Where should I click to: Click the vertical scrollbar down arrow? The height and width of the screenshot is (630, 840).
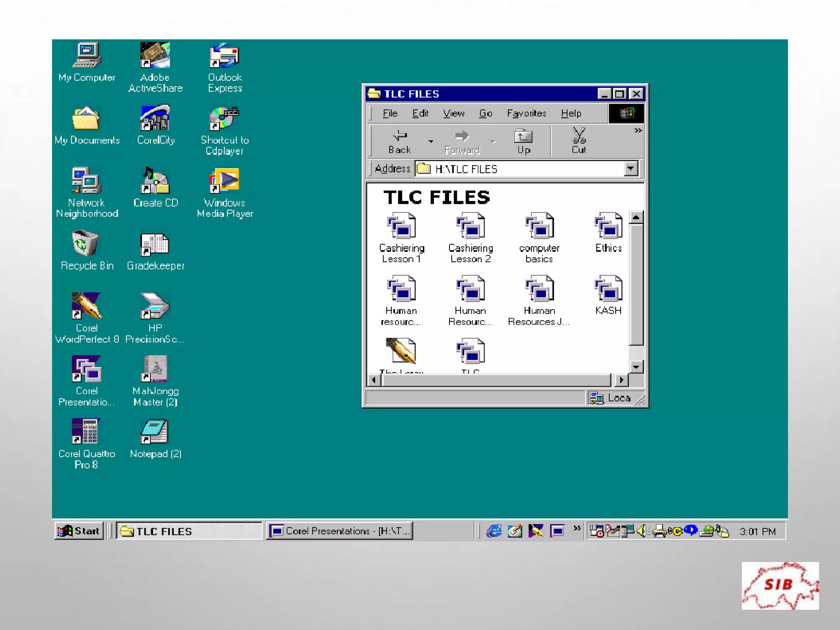[636, 367]
